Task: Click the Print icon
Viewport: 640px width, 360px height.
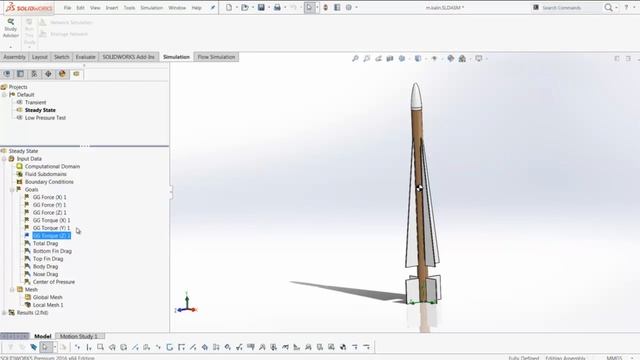Action: pyautogui.click(x=277, y=7)
